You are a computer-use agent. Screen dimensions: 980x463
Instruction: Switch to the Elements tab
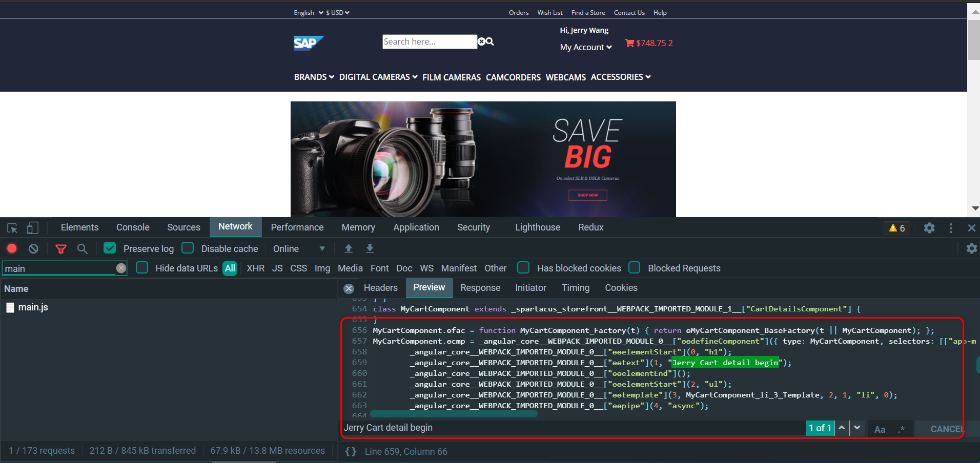[x=79, y=227]
